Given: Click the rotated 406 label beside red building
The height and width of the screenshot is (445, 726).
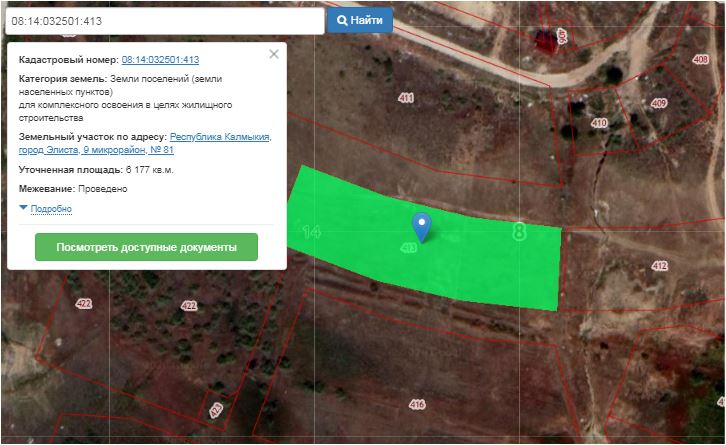Looking at the screenshot, I should [563, 37].
